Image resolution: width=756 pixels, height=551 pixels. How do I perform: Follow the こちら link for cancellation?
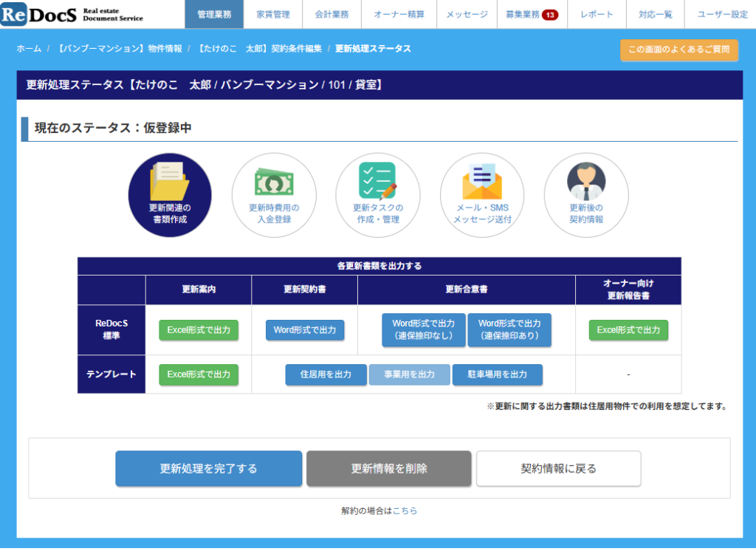pyautogui.click(x=405, y=510)
